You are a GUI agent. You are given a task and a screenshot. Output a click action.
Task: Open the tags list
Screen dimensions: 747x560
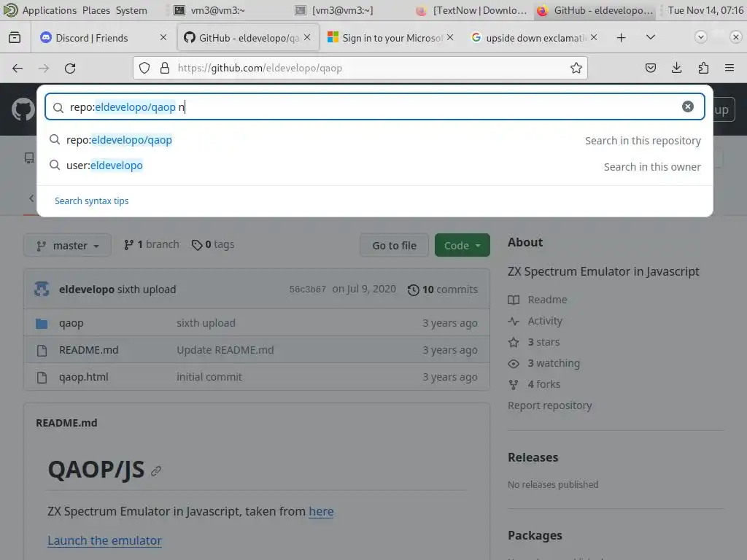point(213,245)
